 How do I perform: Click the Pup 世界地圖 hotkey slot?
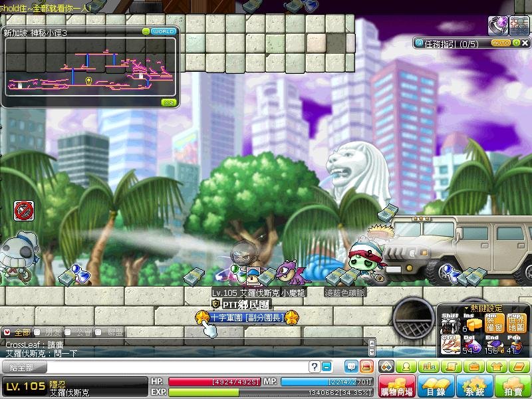517,324
